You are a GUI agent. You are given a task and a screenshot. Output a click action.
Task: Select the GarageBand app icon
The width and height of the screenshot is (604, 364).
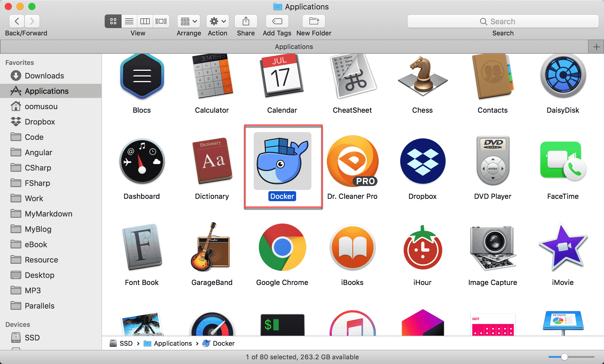pos(211,247)
